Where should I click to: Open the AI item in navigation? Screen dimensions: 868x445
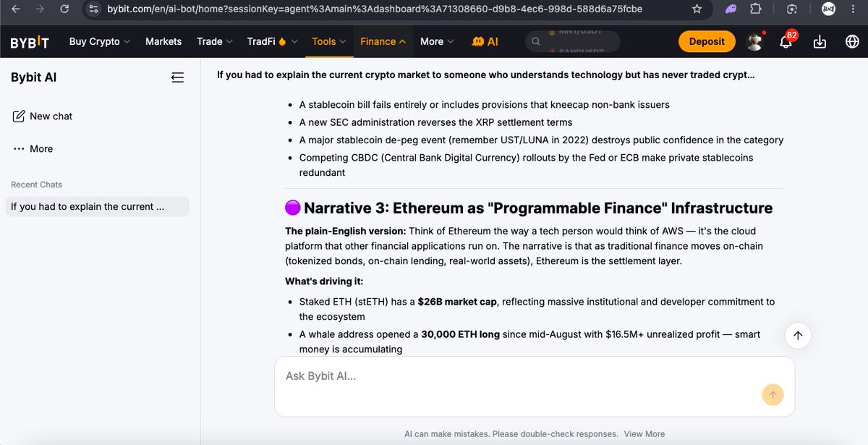485,41
